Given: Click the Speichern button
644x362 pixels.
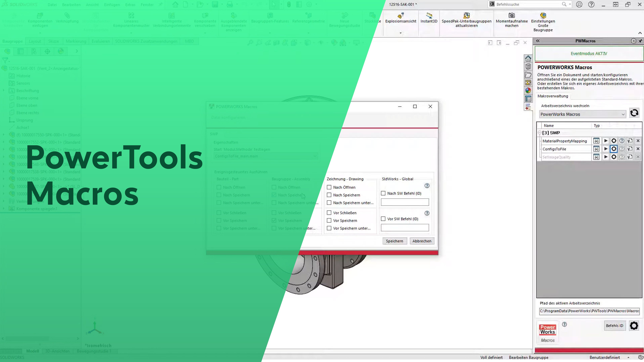Looking at the screenshot, I should pos(395,241).
